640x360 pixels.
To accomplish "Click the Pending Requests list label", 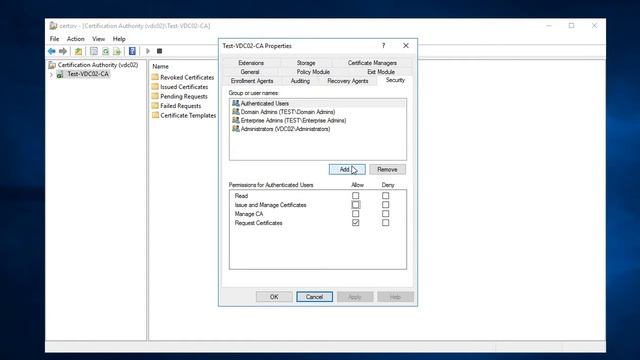I will (x=184, y=96).
